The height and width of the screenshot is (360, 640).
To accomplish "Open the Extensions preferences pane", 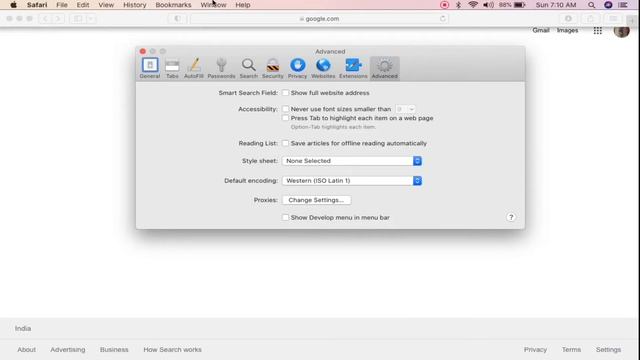I will pos(353,68).
